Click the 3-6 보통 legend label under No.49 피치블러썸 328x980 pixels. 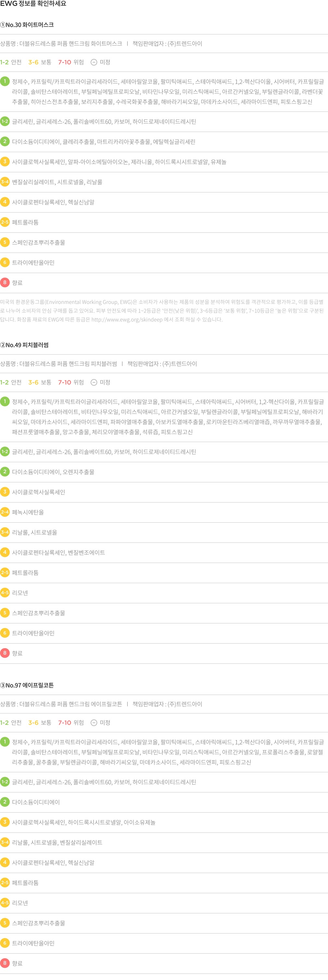coord(40,382)
